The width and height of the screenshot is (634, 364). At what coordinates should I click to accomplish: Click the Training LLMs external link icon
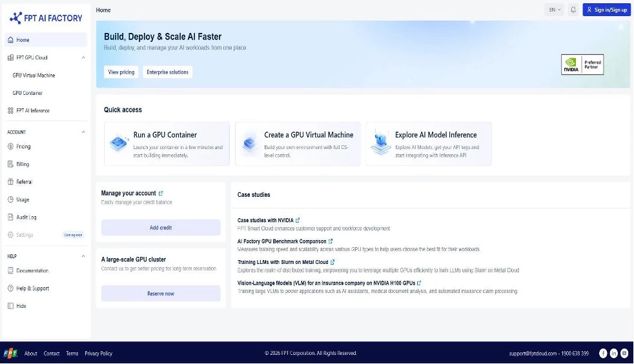[x=332, y=262]
